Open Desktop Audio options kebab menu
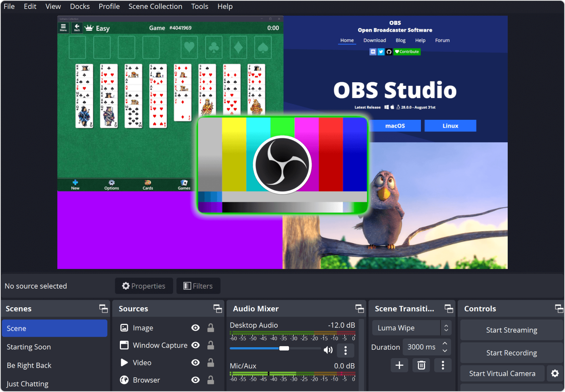565x392 pixels. 345,350
